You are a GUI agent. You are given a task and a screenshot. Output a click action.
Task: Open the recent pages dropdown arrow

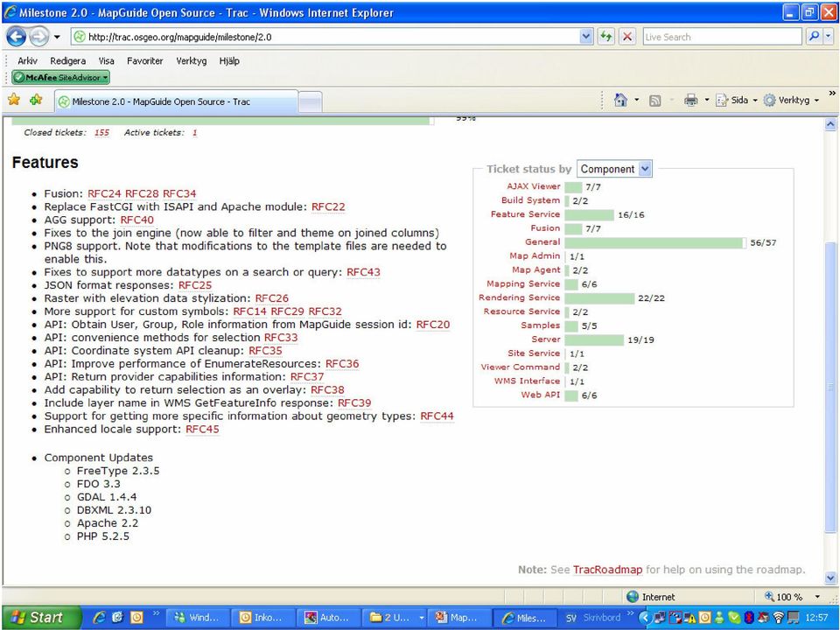[x=56, y=38]
